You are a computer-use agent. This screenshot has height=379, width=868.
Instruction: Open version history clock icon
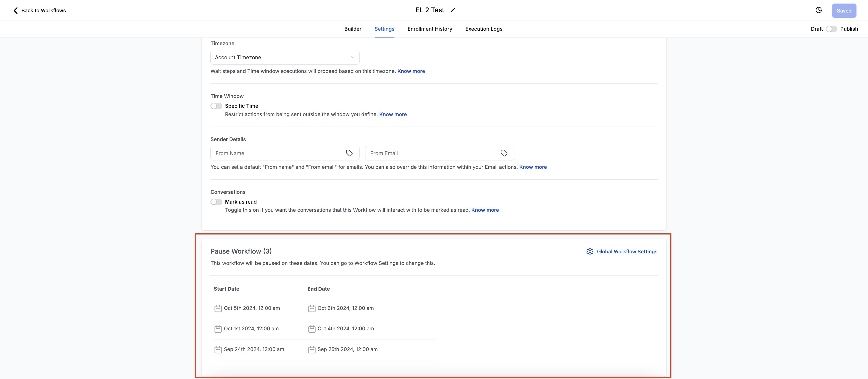coord(819,10)
